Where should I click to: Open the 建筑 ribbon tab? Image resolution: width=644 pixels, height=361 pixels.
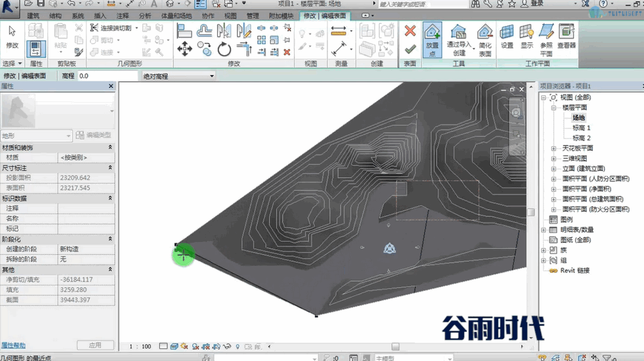click(33, 16)
